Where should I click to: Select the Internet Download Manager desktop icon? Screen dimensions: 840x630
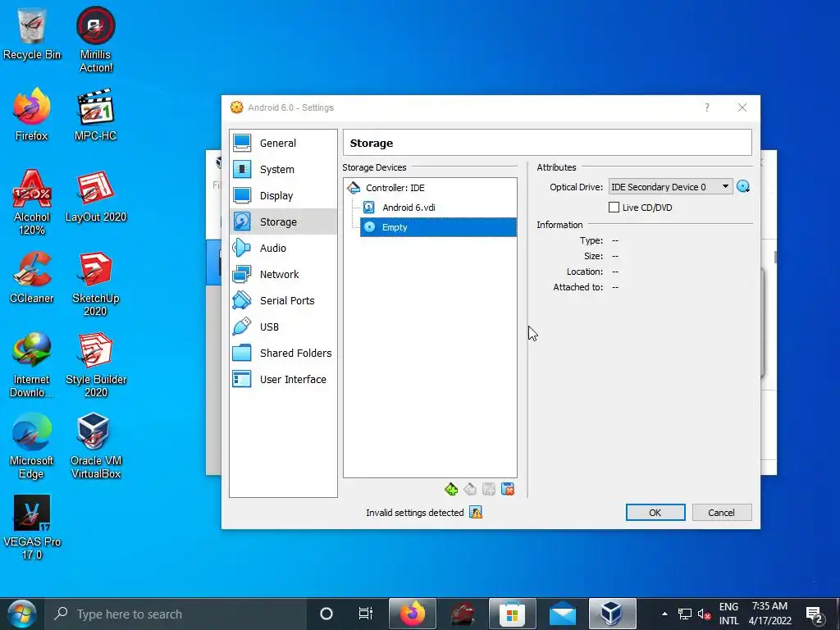[x=32, y=365]
